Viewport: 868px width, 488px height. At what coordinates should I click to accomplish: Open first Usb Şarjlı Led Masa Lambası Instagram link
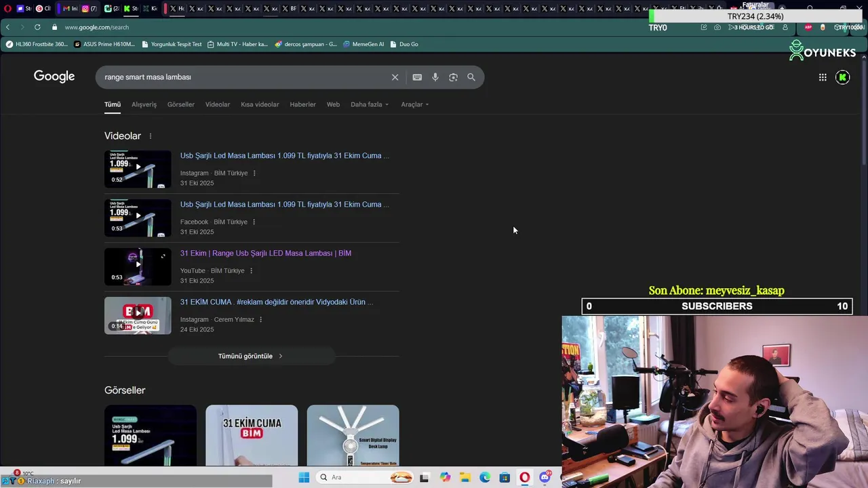pos(285,156)
